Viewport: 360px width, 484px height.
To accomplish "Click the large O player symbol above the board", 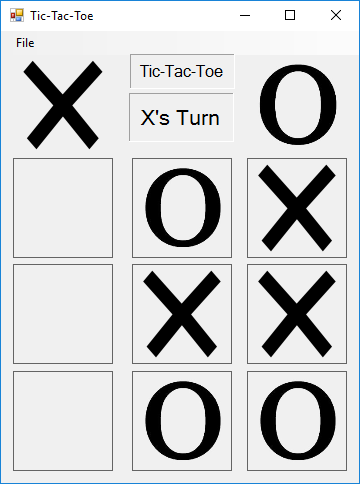I will coord(298,105).
